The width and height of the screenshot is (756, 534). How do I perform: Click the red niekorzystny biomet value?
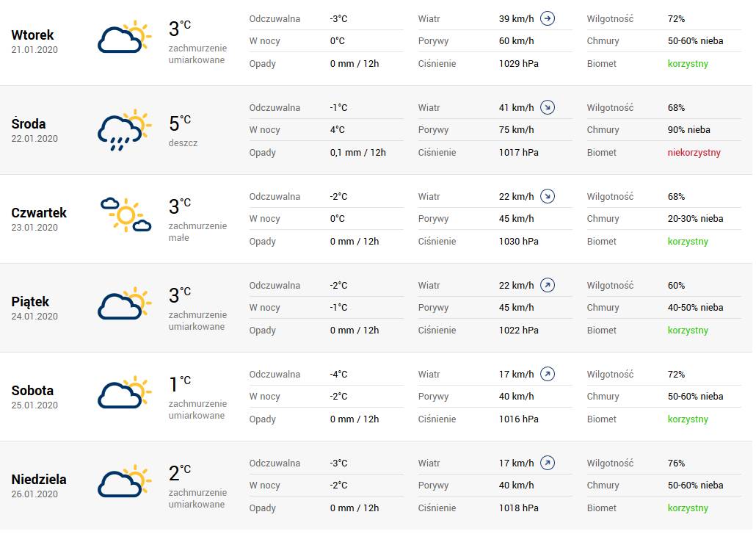click(694, 153)
